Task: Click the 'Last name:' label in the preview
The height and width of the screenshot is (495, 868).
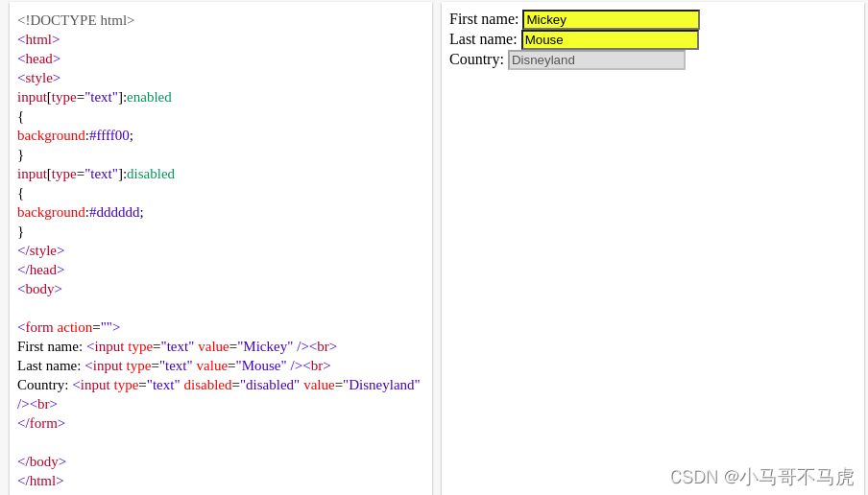Action: point(483,39)
